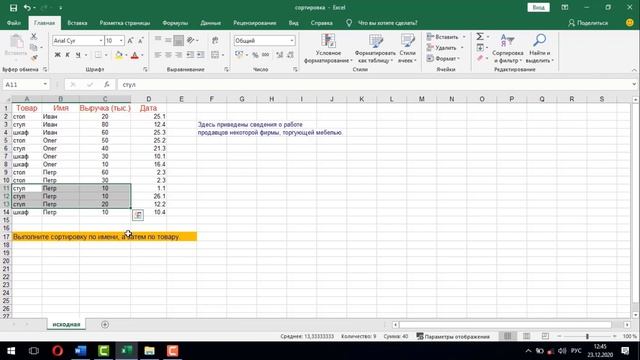
Task: Open the font name dropdown (Arial Cyr)
Action: coord(101,41)
